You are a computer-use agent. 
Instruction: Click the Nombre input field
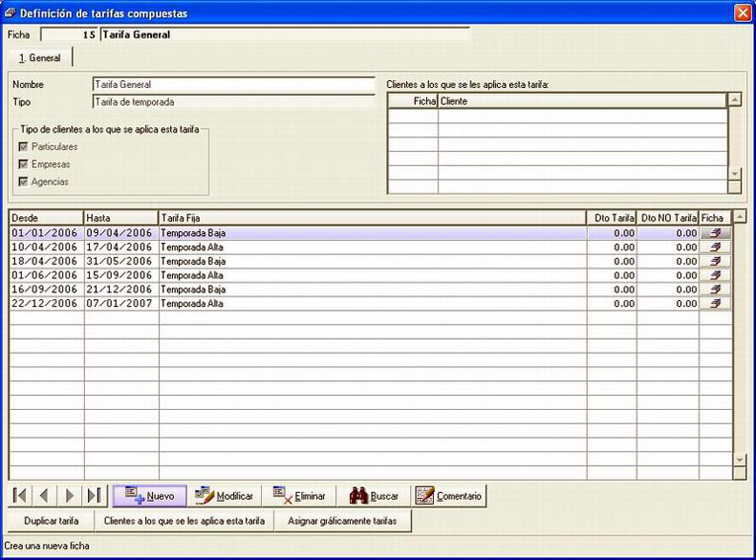pos(233,84)
